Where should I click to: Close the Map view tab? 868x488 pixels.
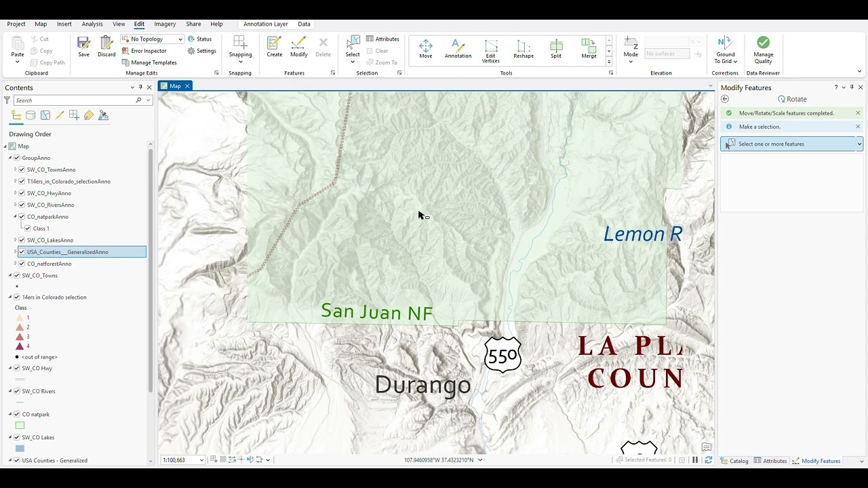click(x=187, y=86)
